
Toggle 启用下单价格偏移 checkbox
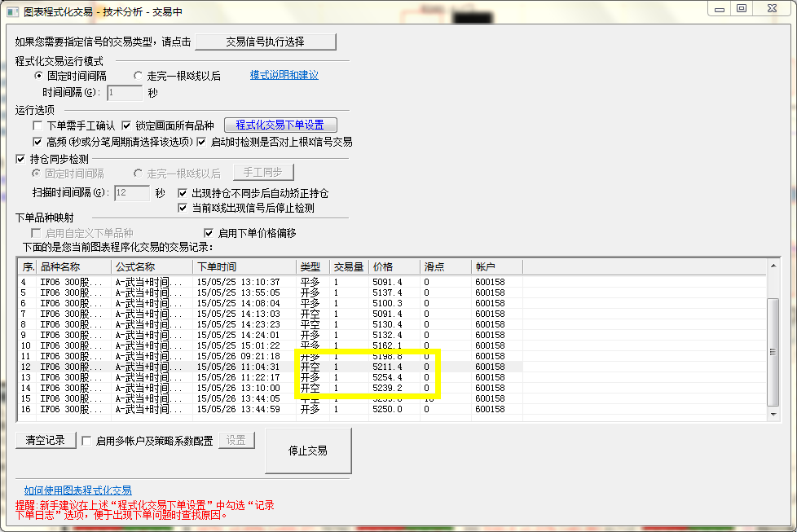209,233
